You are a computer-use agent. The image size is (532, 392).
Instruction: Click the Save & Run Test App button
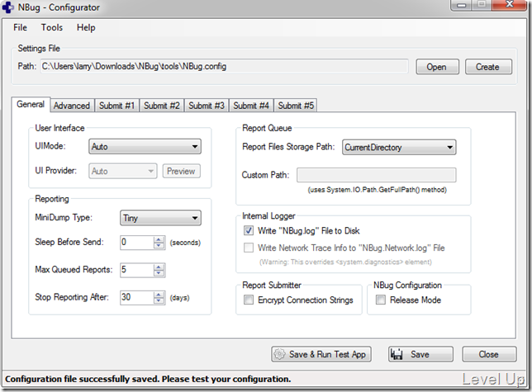click(321, 354)
